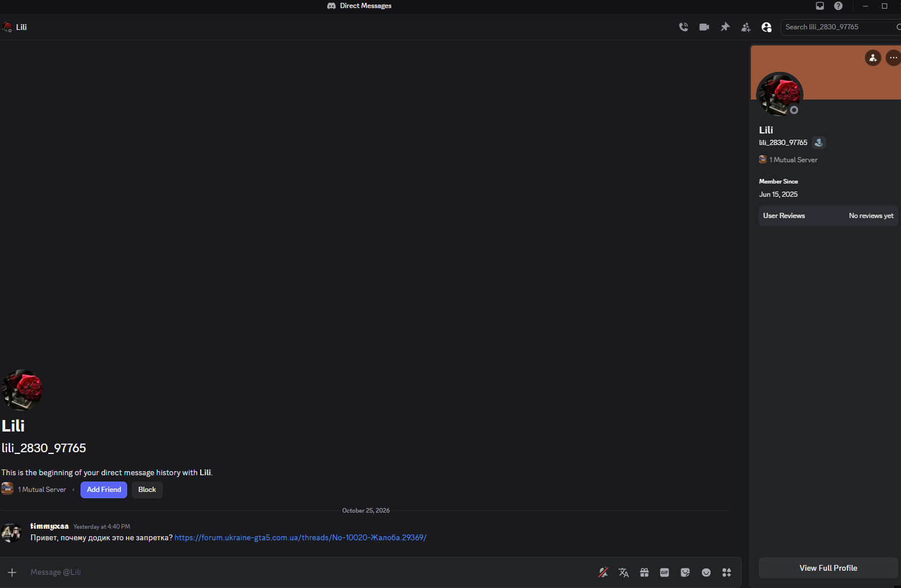Open Help question mark icon

(x=838, y=6)
